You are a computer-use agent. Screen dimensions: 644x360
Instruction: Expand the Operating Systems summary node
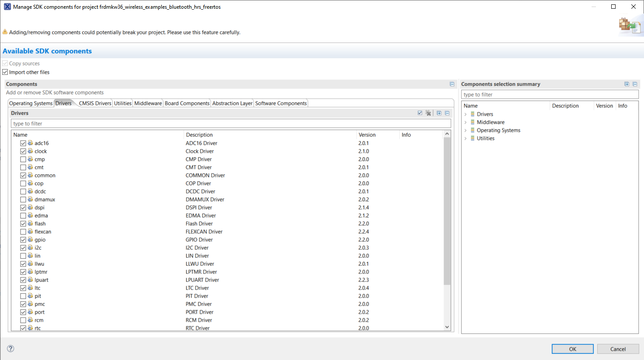pyautogui.click(x=466, y=130)
